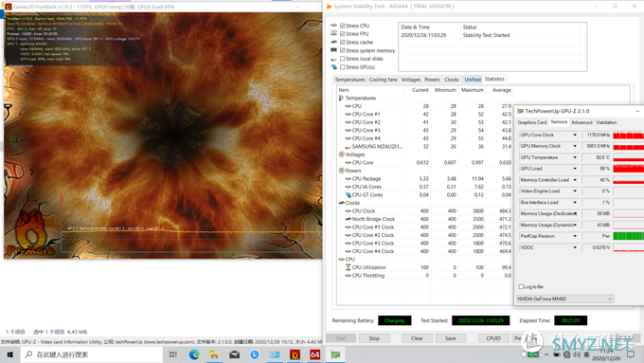Click the GPU-Z title bar icon

pos(520,111)
